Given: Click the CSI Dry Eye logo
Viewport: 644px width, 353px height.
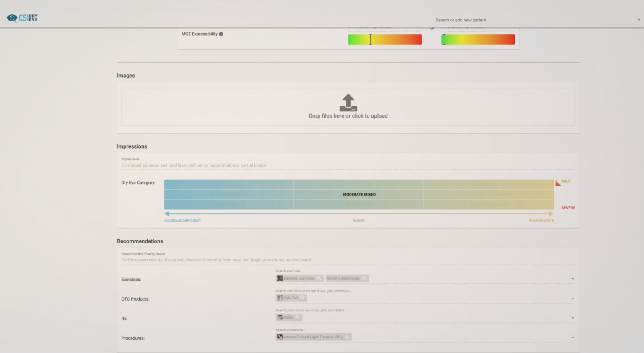Looking at the screenshot, I should [x=22, y=18].
